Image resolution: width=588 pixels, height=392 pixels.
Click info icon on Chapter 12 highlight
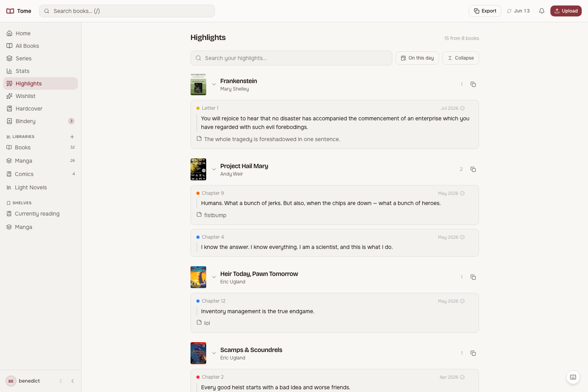(x=462, y=301)
